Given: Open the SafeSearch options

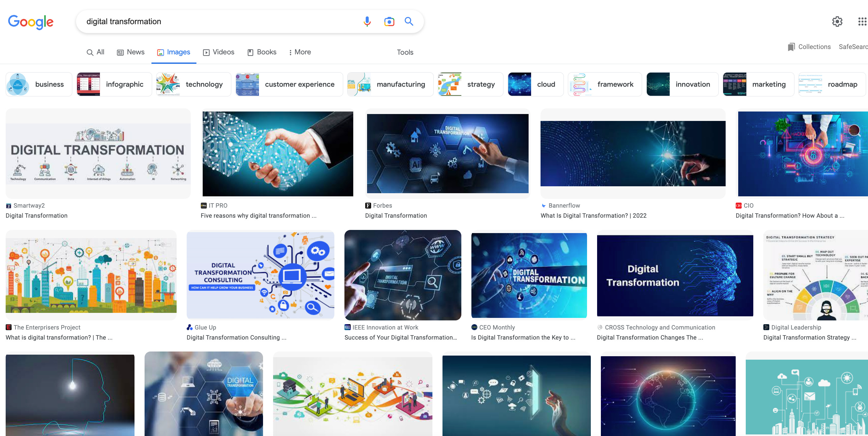Looking at the screenshot, I should point(853,47).
